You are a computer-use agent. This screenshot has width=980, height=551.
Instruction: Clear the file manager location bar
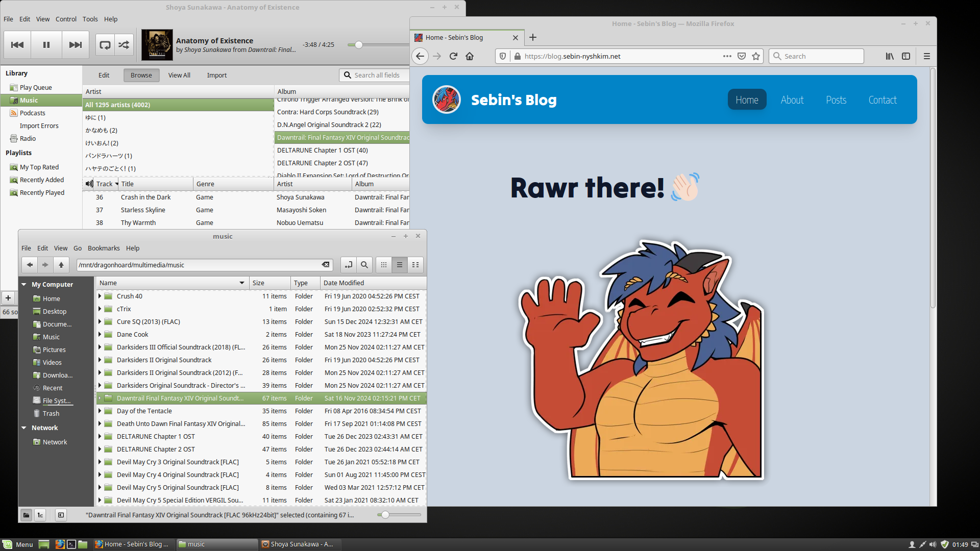[325, 265]
